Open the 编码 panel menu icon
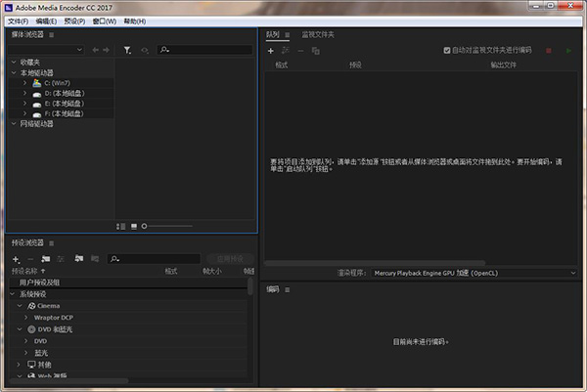The image size is (587, 392). (287, 290)
